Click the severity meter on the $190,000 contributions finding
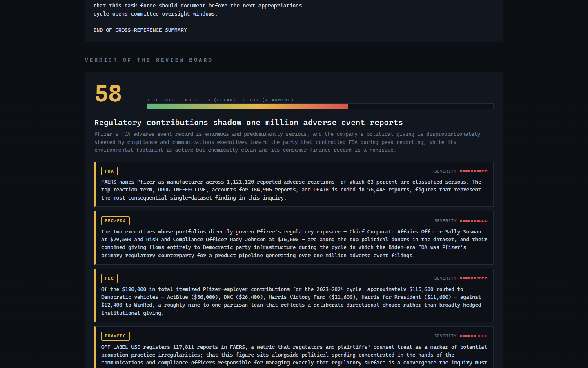Viewport: 588px width, 368px height. pyautogui.click(x=473, y=278)
